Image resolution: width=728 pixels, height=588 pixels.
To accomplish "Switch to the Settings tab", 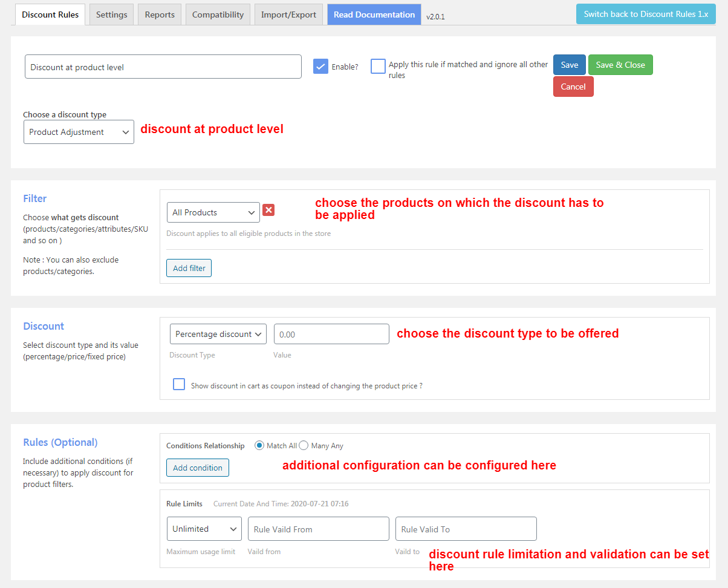I will pyautogui.click(x=111, y=14).
